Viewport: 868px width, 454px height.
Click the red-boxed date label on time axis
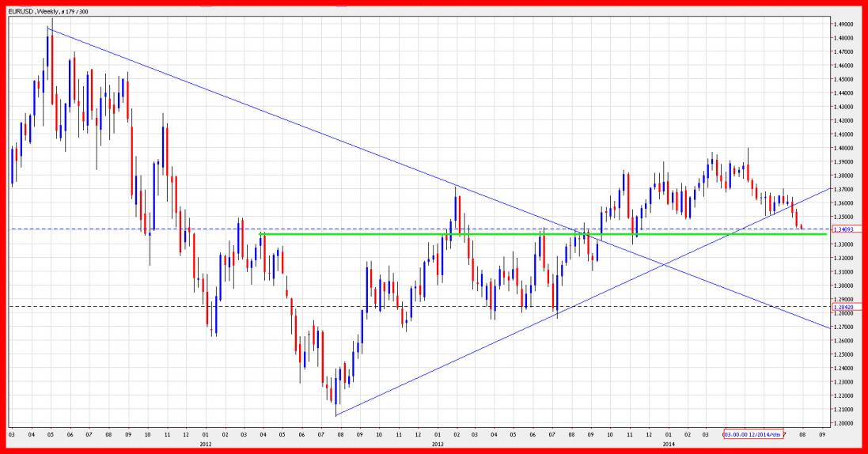752,434
